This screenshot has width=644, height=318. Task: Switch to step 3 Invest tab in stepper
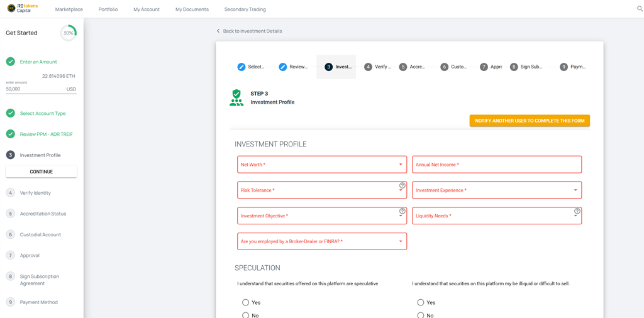[x=336, y=67]
